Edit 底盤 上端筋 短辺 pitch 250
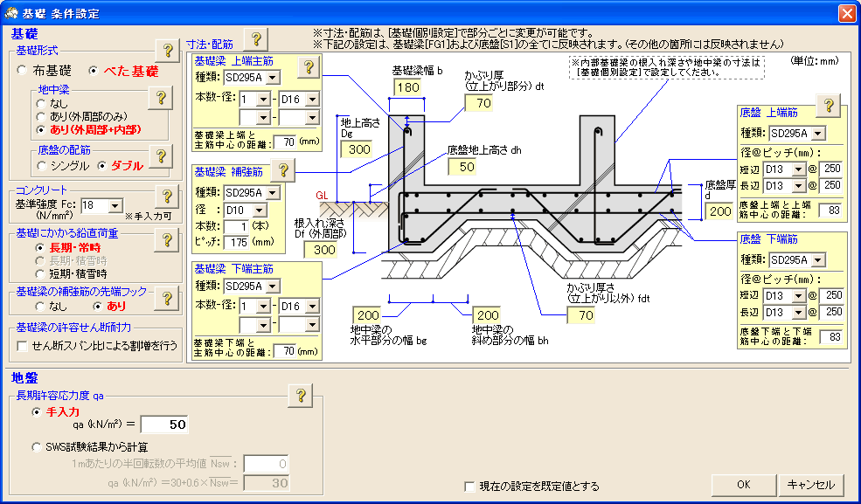The image size is (861, 504). coord(830,169)
